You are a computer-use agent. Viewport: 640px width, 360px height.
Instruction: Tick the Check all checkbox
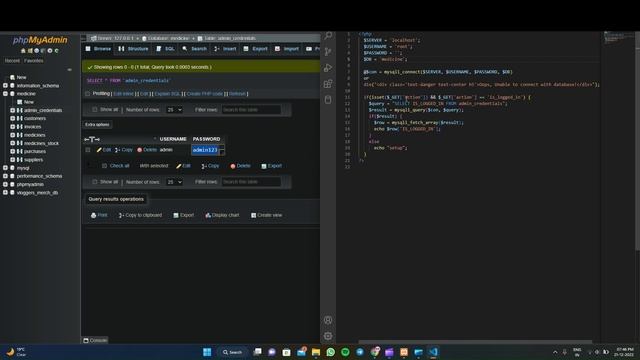coord(104,166)
